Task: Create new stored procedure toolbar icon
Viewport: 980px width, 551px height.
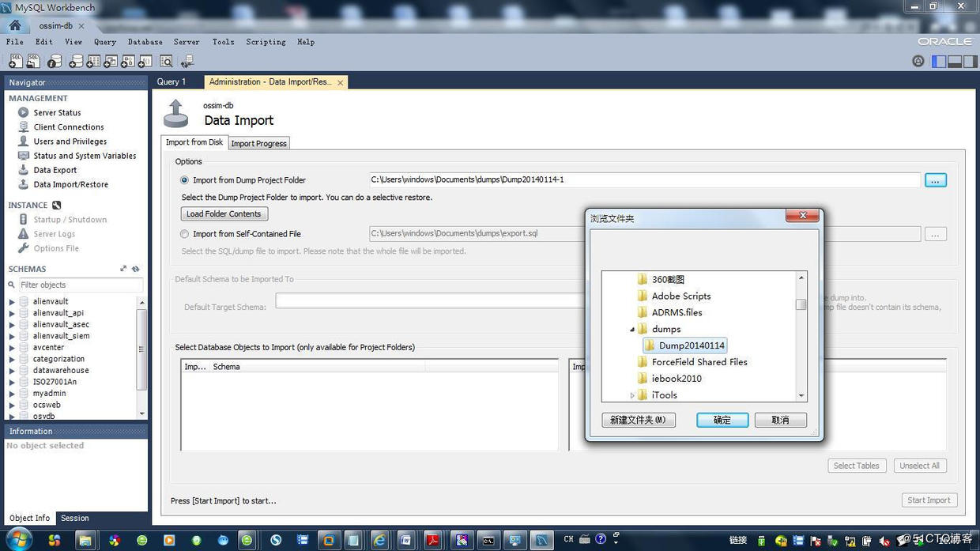Action: [x=128, y=61]
